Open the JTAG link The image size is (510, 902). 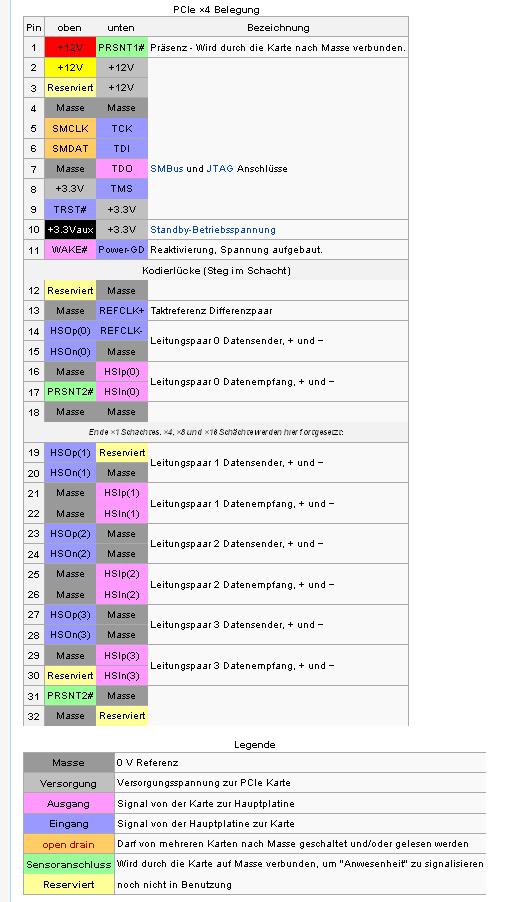point(220,169)
